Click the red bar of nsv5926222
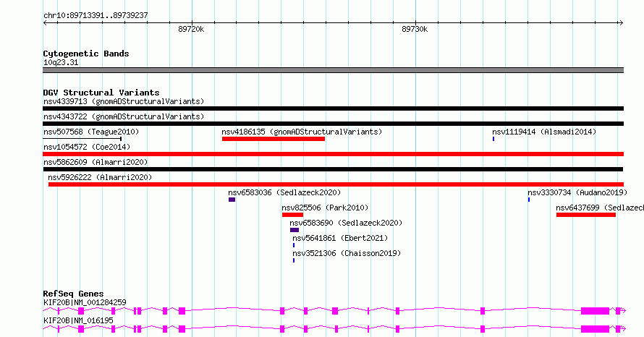 click(x=336, y=184)
